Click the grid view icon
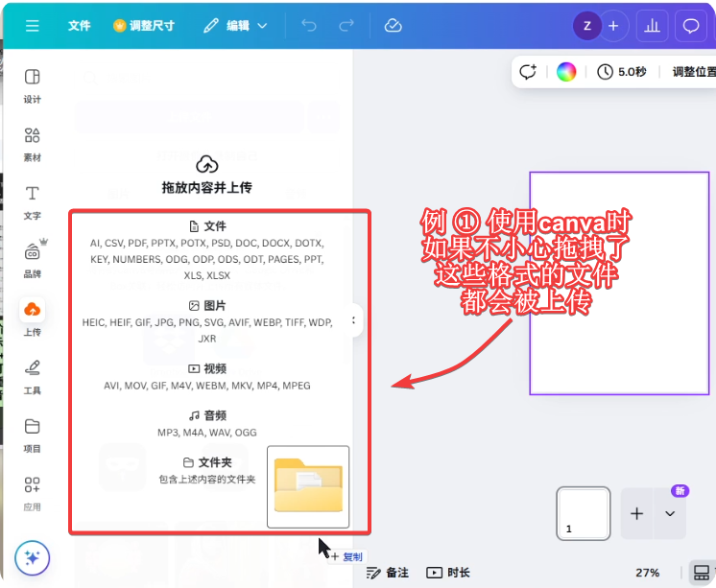 702,573
